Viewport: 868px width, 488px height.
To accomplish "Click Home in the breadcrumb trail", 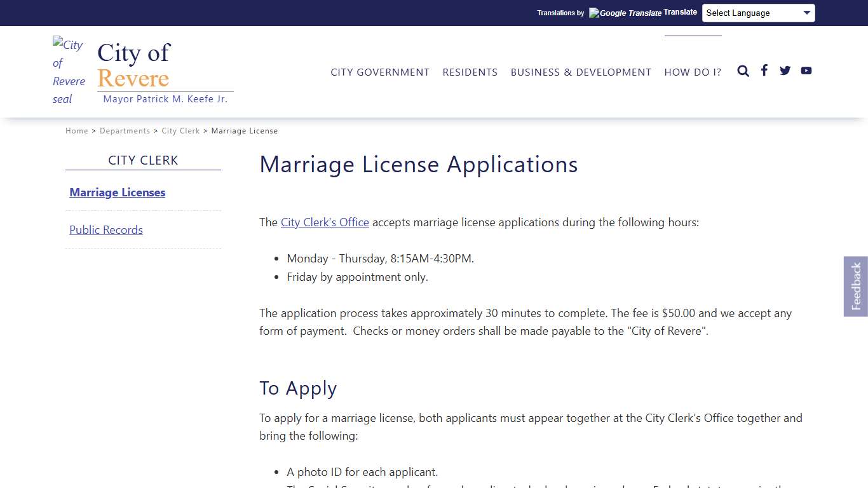I will [77, 130].
